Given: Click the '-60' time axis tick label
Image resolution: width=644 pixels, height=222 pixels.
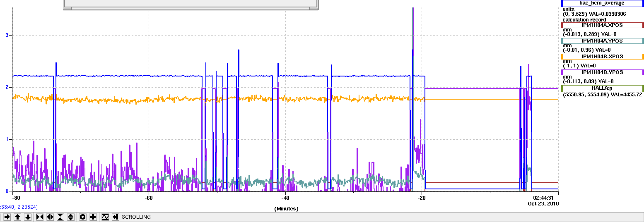Looking at the screenshot, I should 149,198.
